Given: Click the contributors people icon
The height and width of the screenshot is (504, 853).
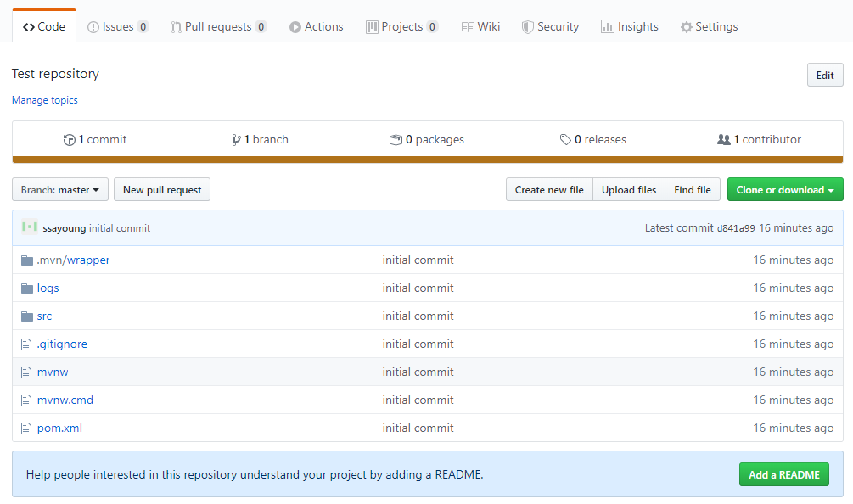Looking at the screenshot, I should pos(723,140).
